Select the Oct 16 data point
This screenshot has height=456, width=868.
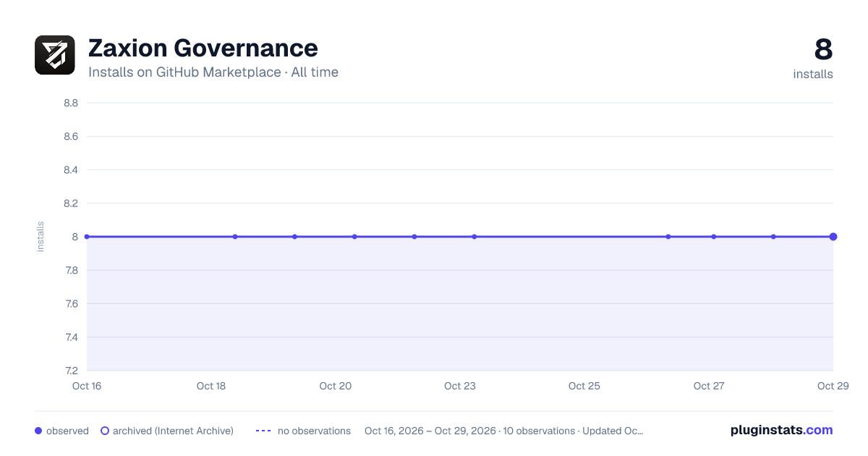click(x=87, y=237)
